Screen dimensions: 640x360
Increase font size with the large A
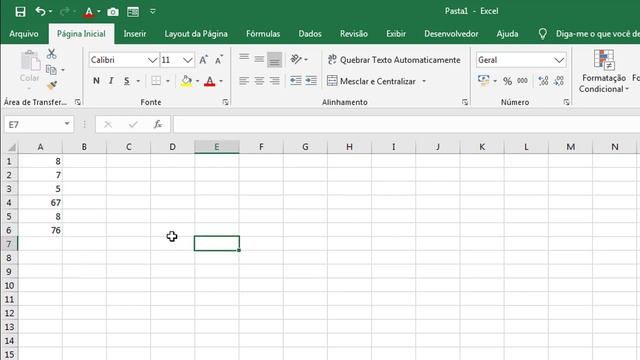click(x=203, y=60)
